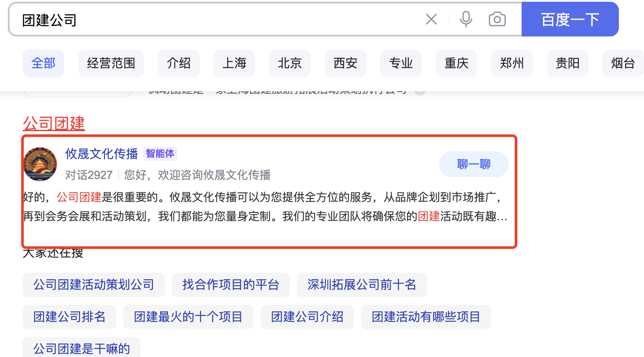Clear the search box text
Viewport: 644px width, 357px height.
point(431,19)
